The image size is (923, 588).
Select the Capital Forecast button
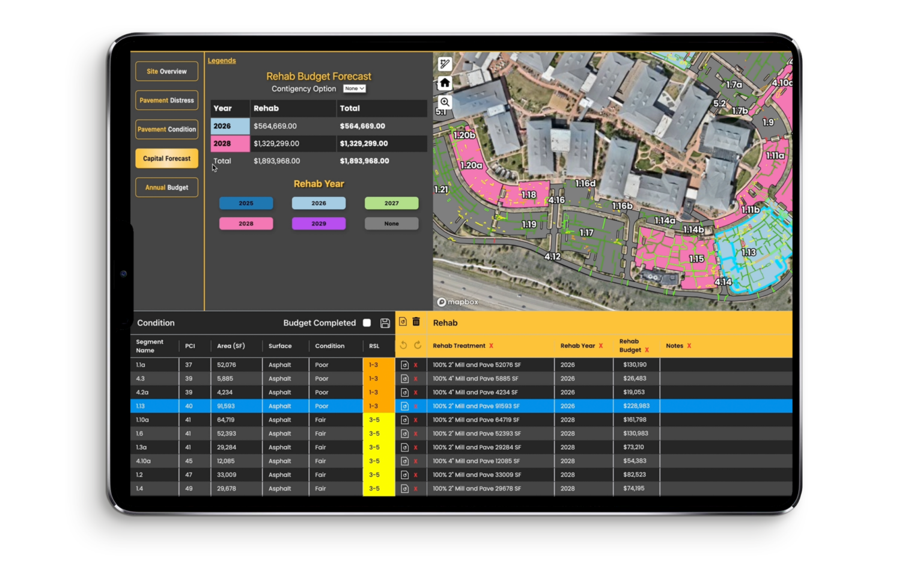166,158
